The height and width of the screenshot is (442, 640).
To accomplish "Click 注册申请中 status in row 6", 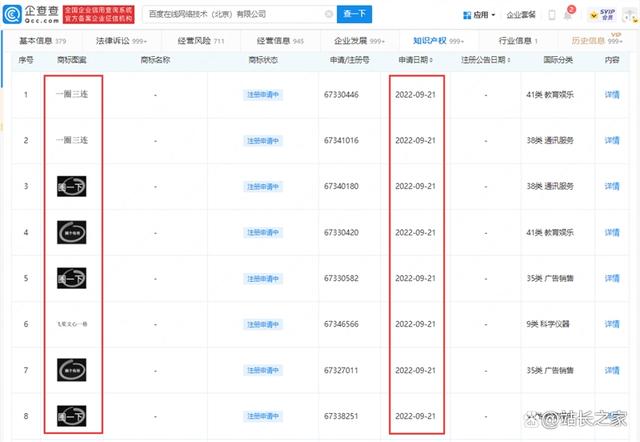I will [x=263, y=324].
